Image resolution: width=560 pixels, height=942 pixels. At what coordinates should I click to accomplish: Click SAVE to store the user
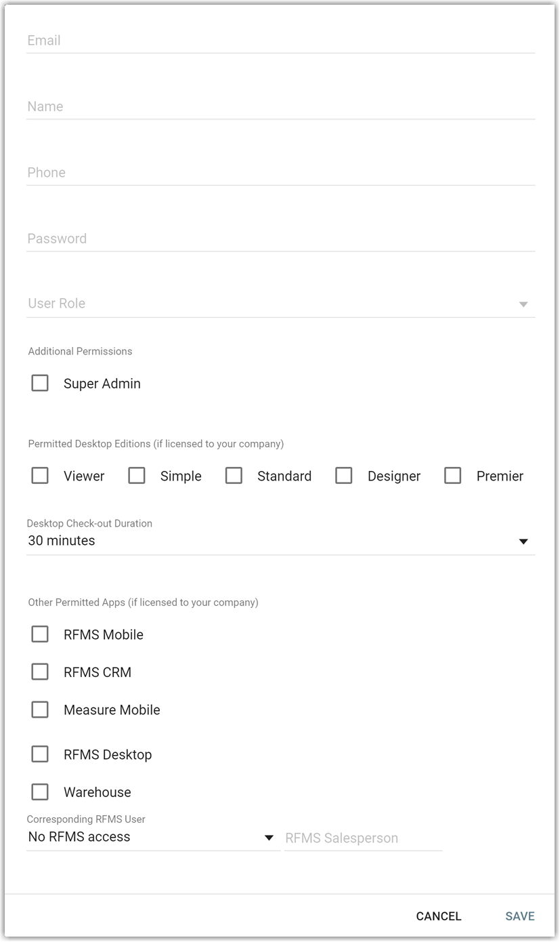click(519, 916)
